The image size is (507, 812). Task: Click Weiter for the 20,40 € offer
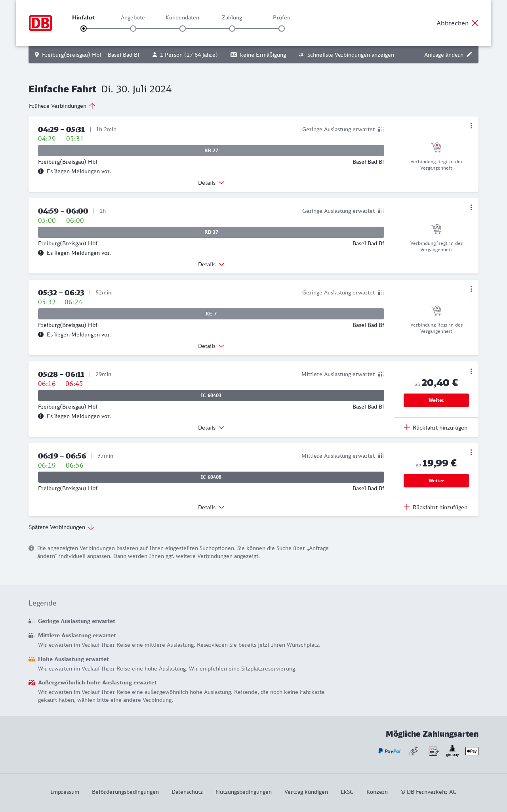[436, 400]
